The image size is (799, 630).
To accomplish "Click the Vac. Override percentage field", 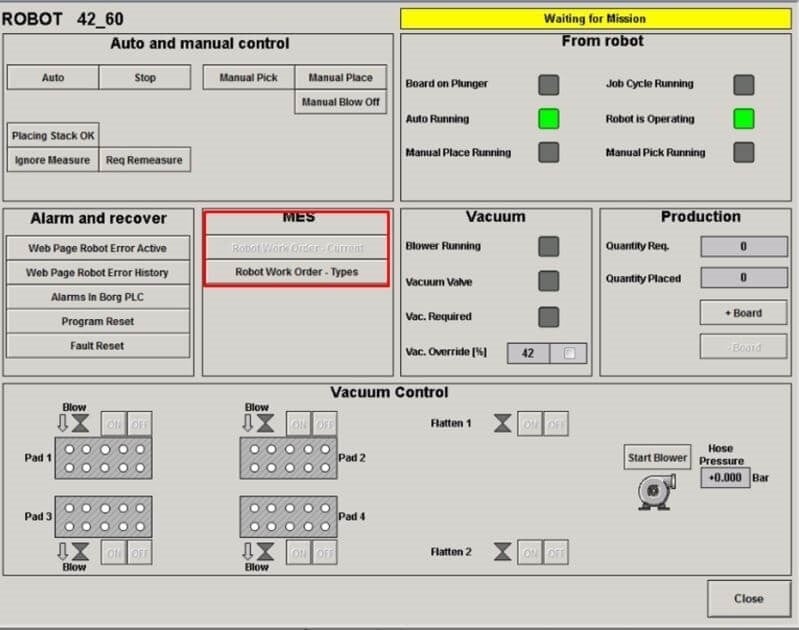I will 528,353.
